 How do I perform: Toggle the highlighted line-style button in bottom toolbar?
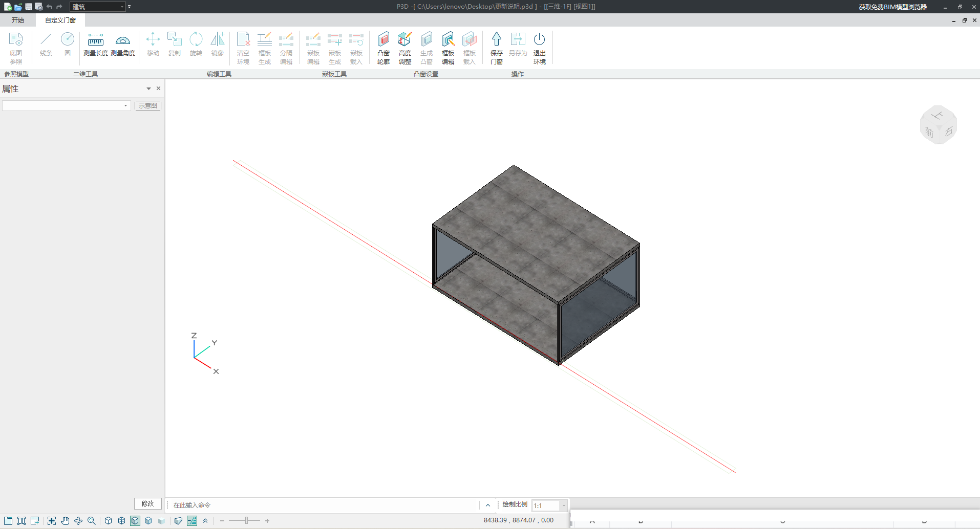point(192,521)
